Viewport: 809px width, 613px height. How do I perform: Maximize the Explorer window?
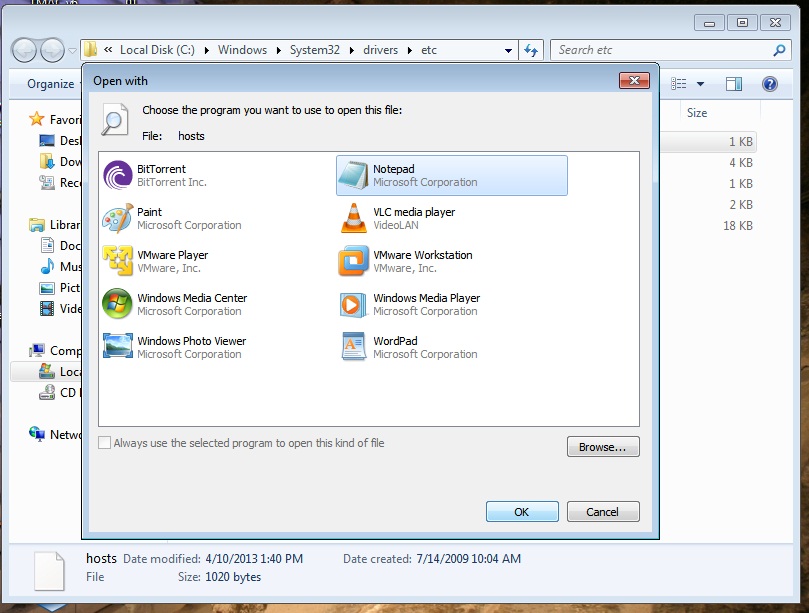pyautogui.click(x=742, y=23)
